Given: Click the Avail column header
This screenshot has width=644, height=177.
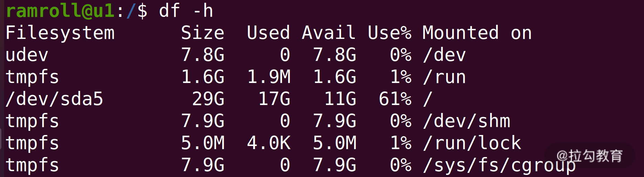Looking at the screenshot, I should [x=329, y=33].
